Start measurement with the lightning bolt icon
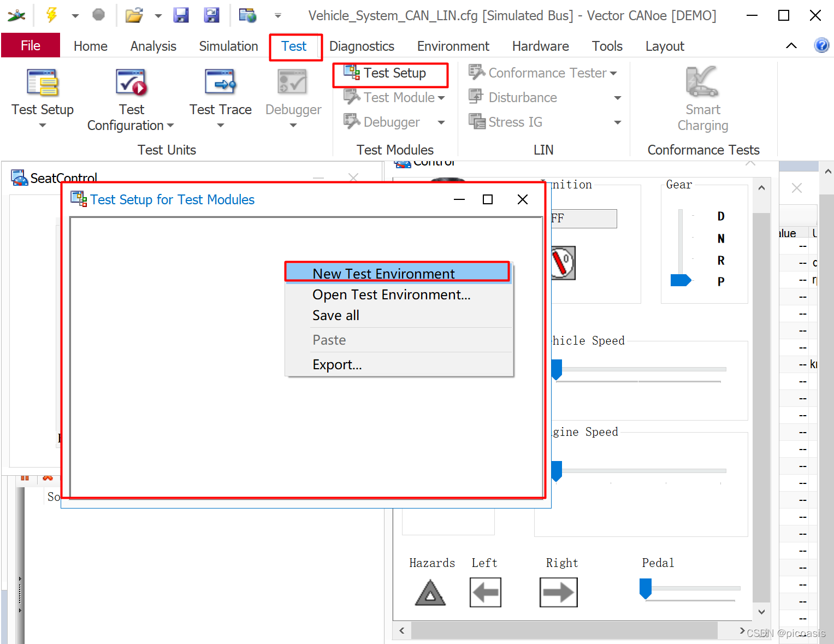The width and height of the screenshot is (834, 644). pyautogui.click(x=51, y=15)
